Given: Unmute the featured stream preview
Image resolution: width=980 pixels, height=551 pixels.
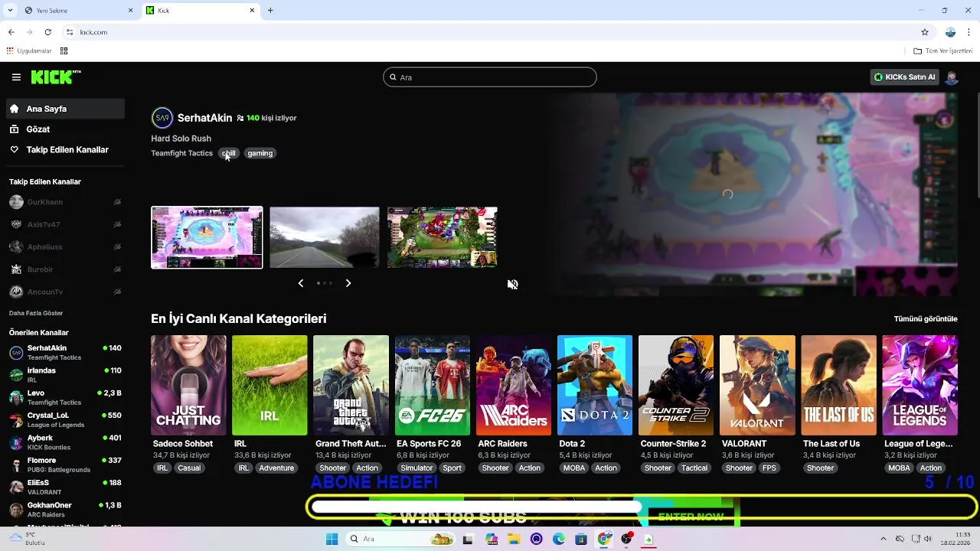Looking at the screenshot, I should 513,285.
